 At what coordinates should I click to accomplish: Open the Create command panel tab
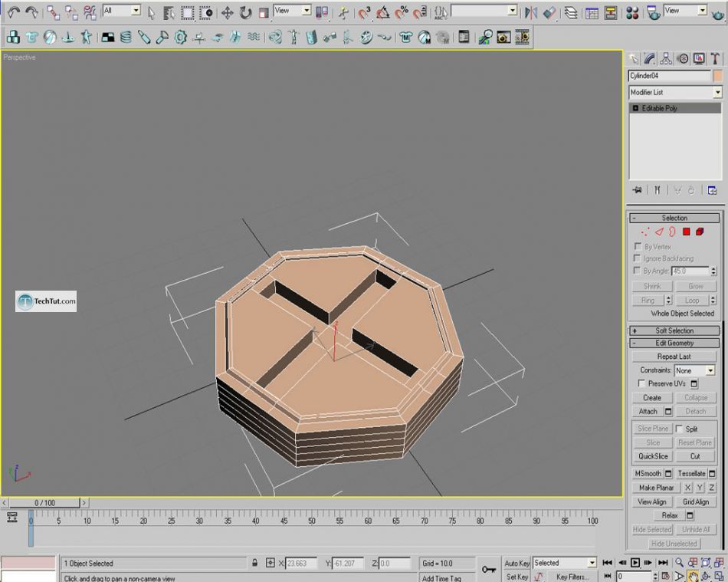tap(633, 58)
